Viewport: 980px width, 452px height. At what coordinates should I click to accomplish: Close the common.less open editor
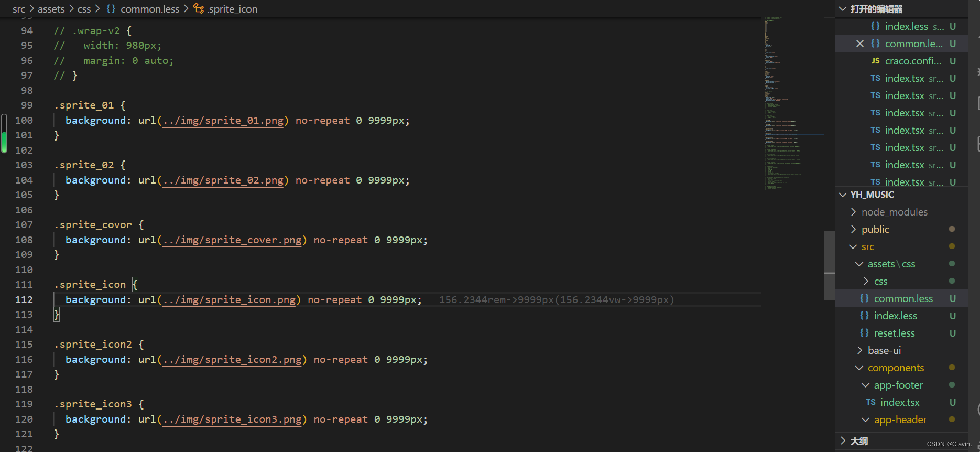(859, 44)
